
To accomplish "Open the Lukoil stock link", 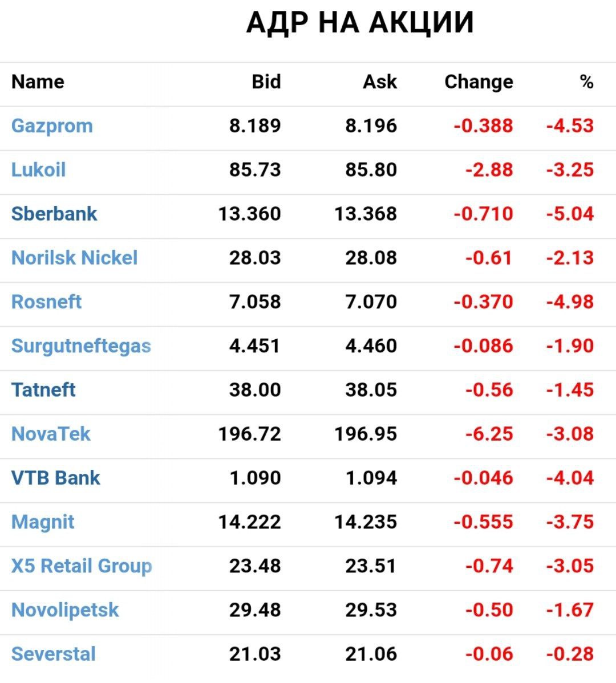I will coord(38,170).
